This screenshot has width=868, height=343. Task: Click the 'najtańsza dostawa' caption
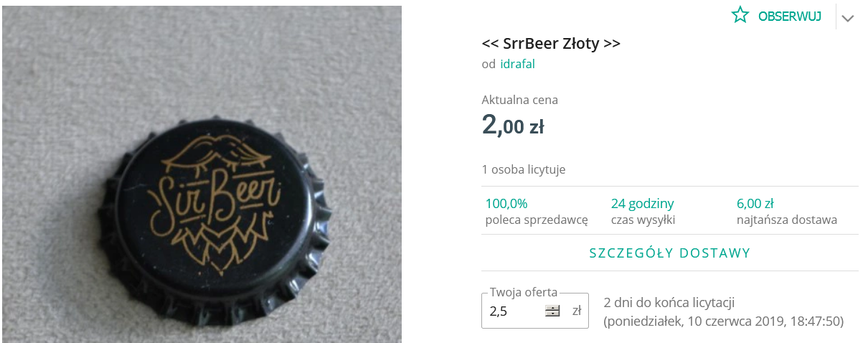pyautogui.click(x=786, y=220)
